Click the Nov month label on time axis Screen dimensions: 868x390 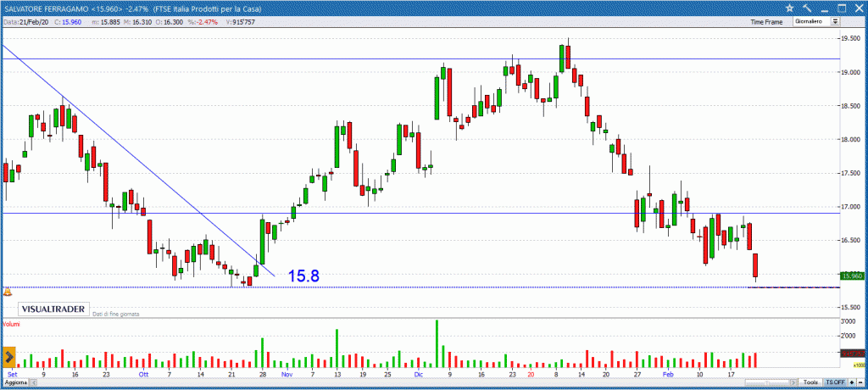tap(287, 375)
